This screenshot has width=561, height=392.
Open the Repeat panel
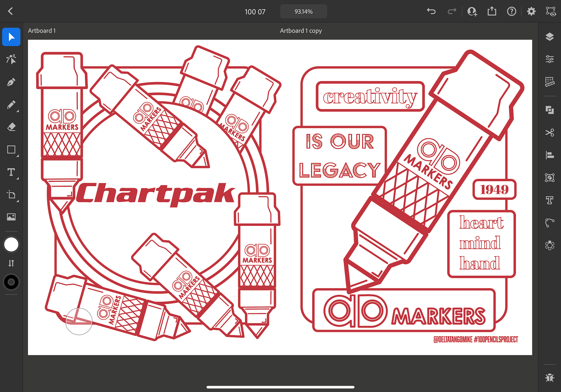(550, 245)
